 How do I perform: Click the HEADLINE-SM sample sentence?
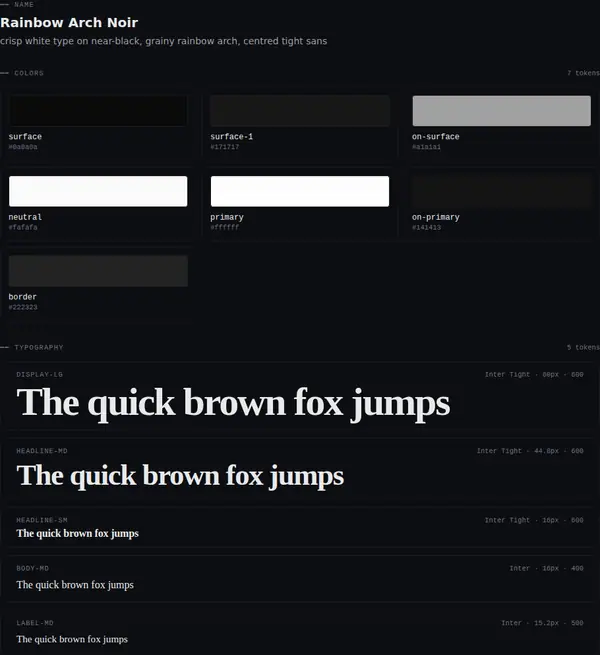pyautogui.click(x=78, y=534)
